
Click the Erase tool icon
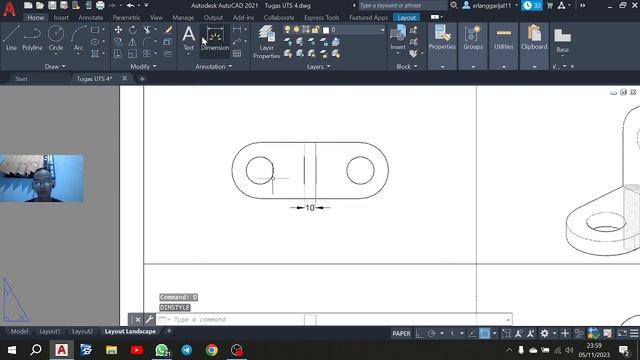[x=168, y=30]
